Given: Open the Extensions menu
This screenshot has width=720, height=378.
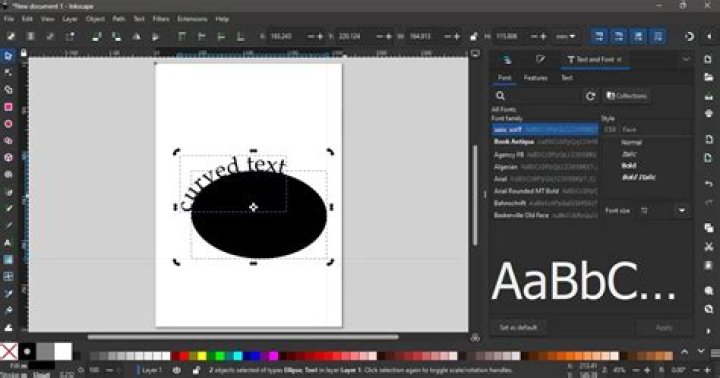Looking at the screenshot, I should (192, 19).
